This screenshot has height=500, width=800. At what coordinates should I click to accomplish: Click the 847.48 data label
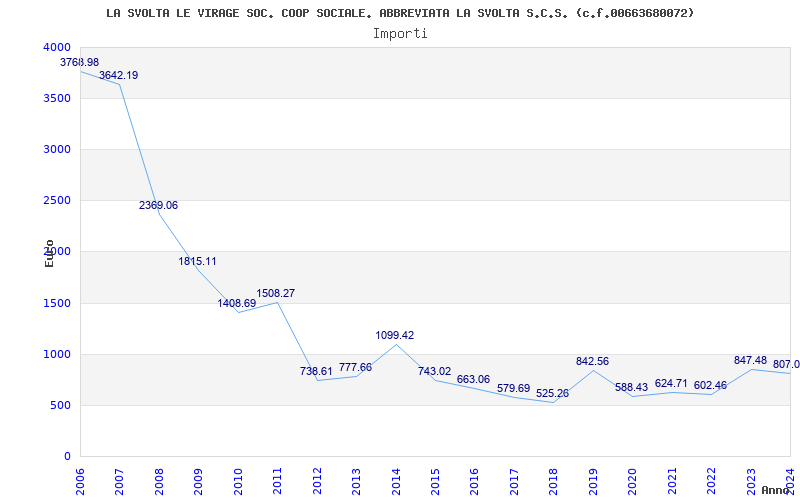click(x=751, y=361)
